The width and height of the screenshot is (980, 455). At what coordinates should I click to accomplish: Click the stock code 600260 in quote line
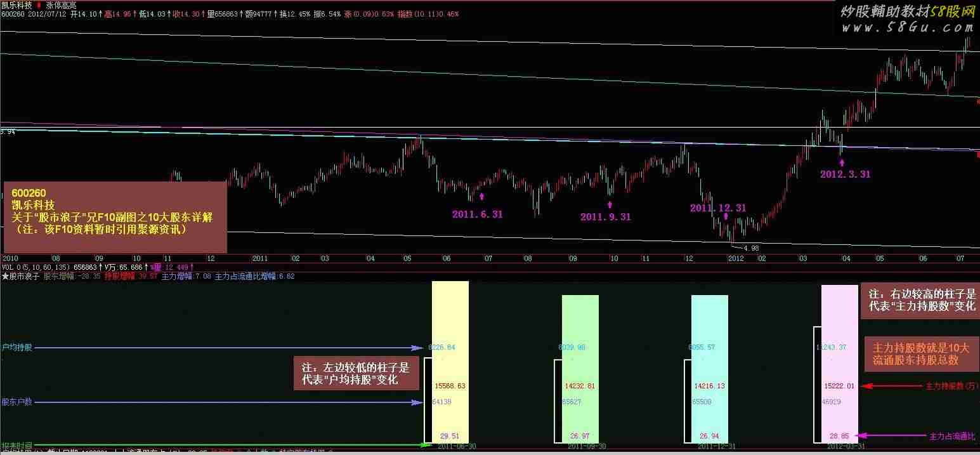12,13
